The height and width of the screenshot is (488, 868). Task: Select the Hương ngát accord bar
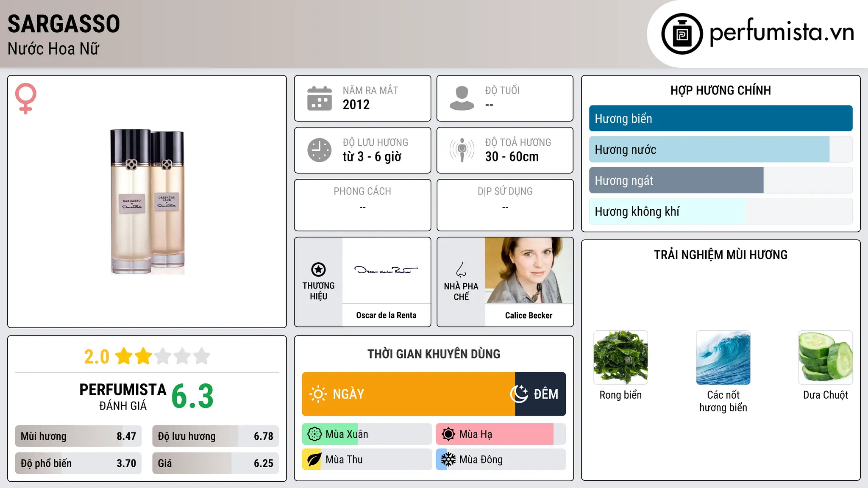721,180
